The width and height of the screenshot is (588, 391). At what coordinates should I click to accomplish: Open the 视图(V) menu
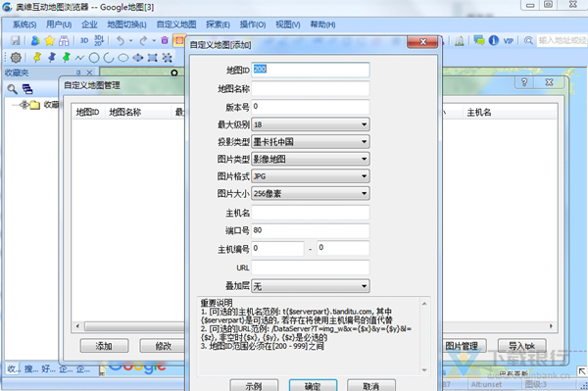click(288, 24)
